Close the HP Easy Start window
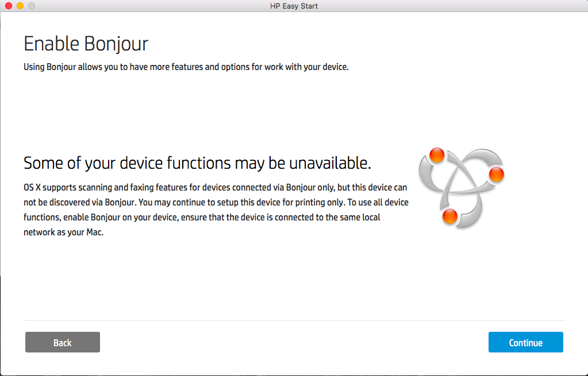 point(9,6)
